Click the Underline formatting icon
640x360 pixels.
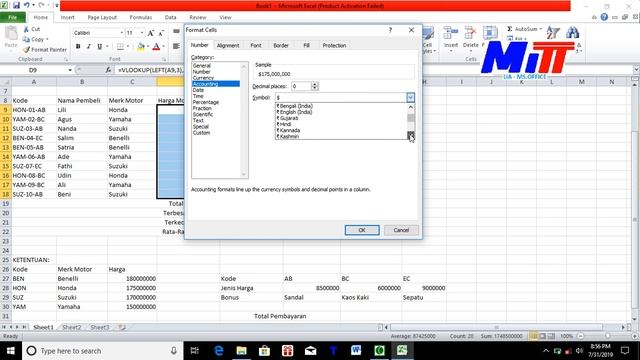pyautogui.click(x=99, y=47)
